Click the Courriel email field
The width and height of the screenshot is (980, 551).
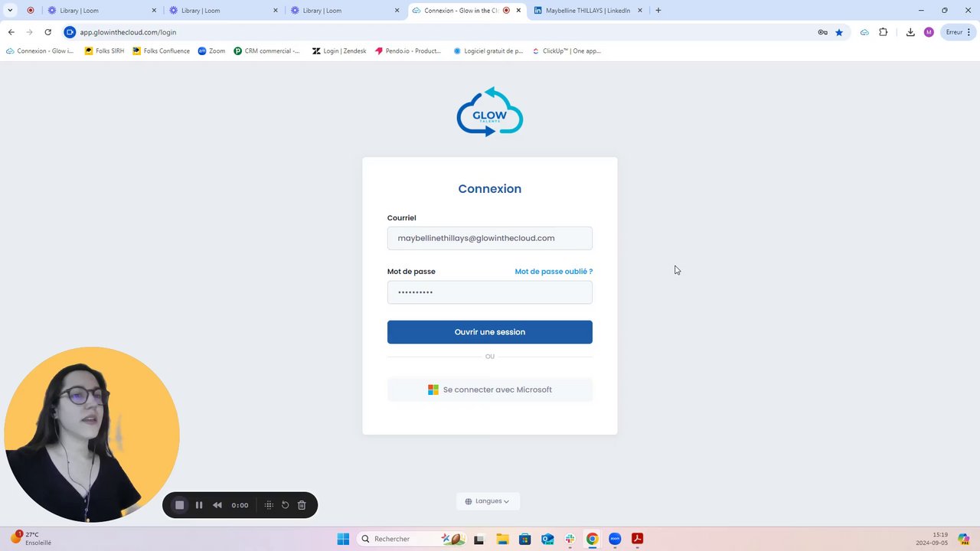(x=490, y=238)
